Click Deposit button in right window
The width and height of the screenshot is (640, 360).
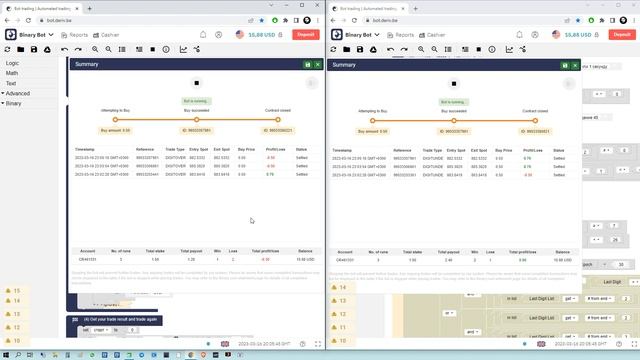click(x=622, y=35)
